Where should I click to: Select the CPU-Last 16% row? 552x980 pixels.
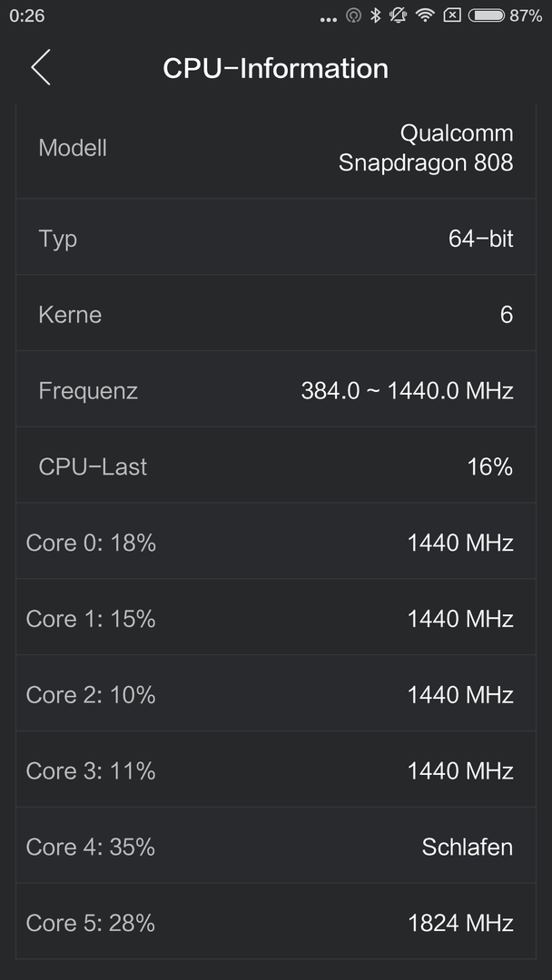276,466
